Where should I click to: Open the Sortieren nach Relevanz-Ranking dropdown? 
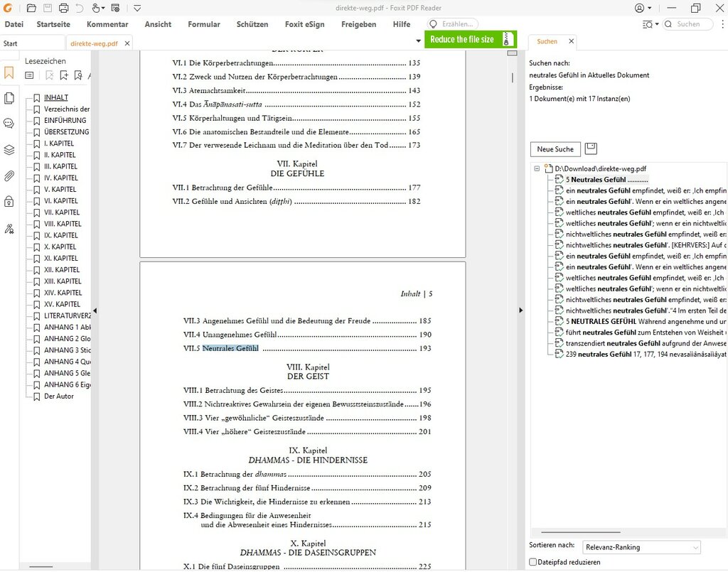641,547
